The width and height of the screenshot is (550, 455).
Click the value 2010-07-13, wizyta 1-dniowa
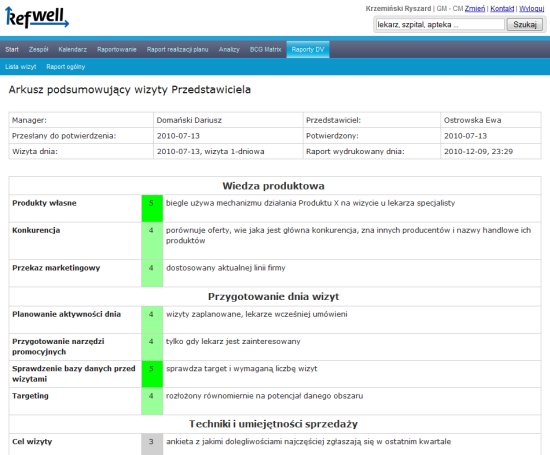(x=210, y=152)
